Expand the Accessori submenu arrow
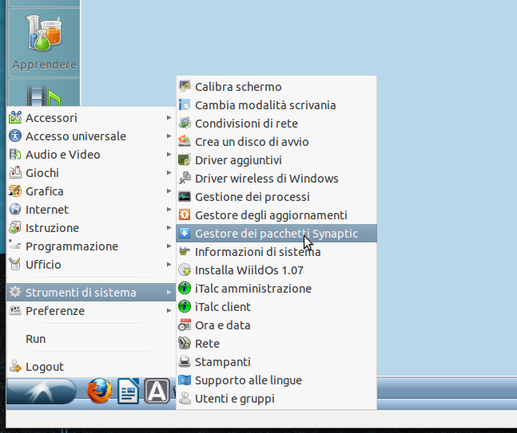 pos(169,118)
